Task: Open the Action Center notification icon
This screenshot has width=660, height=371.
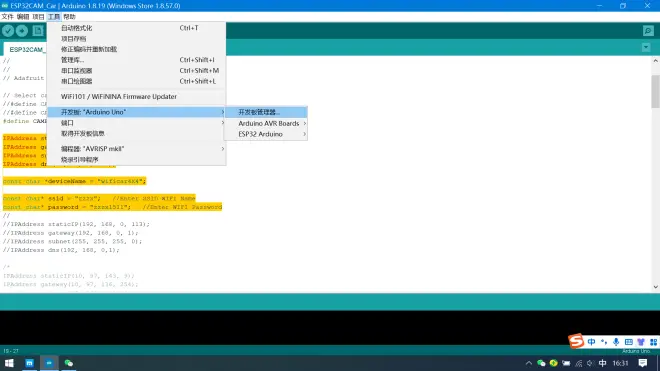Action: click(x=643, y=363)
